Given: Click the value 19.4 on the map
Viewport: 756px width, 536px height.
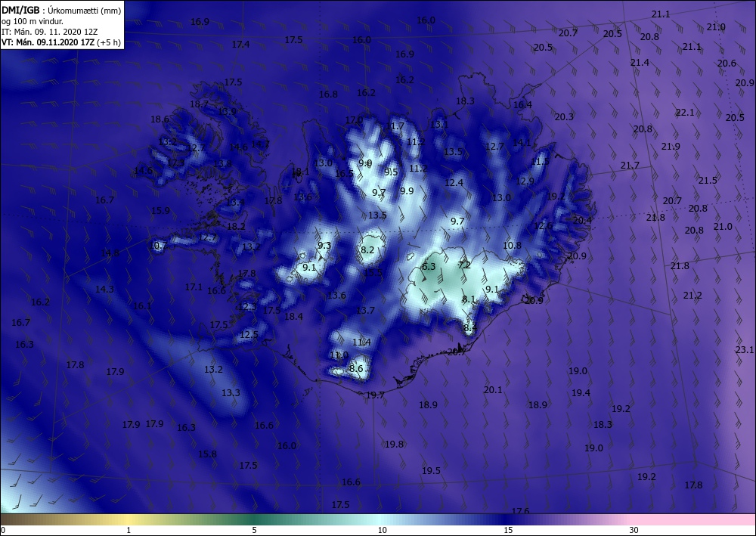Looking at the screenshot, I should [x=581, y=393].
